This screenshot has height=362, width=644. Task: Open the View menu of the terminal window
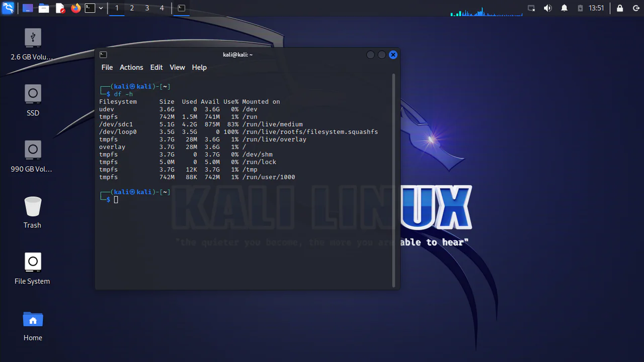click(x=177, y=67)
